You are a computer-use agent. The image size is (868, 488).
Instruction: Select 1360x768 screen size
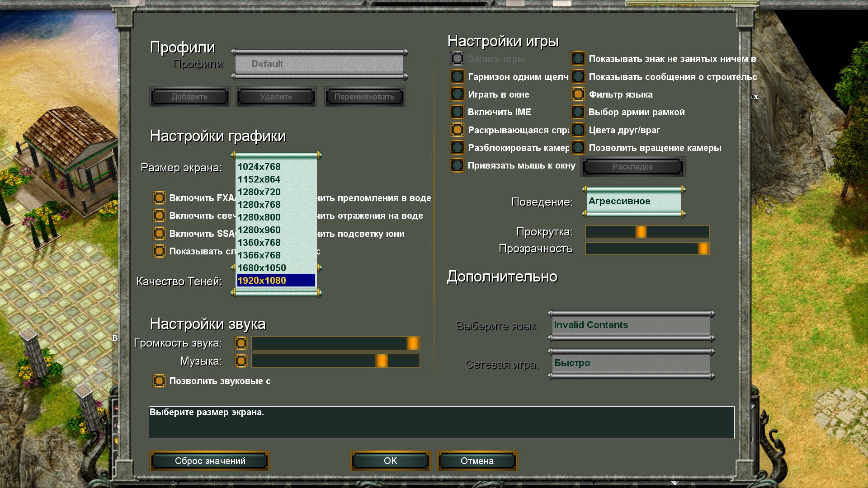tap(276, 243)
